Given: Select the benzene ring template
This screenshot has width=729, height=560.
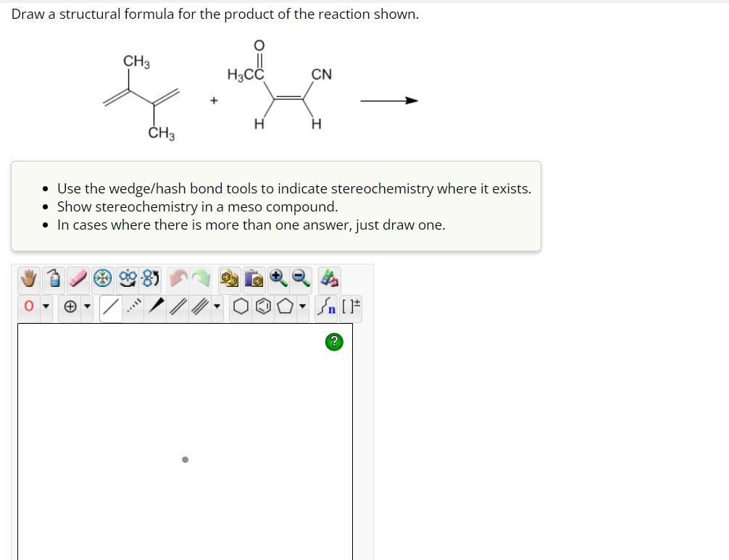Looking at the screenshot, I should [x=262, y=306].
